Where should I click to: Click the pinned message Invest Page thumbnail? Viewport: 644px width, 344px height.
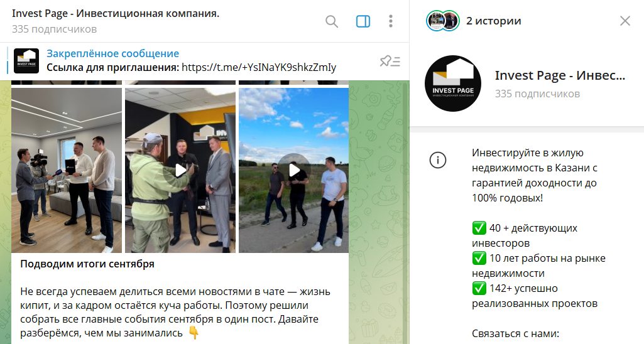tap(26, 61)
